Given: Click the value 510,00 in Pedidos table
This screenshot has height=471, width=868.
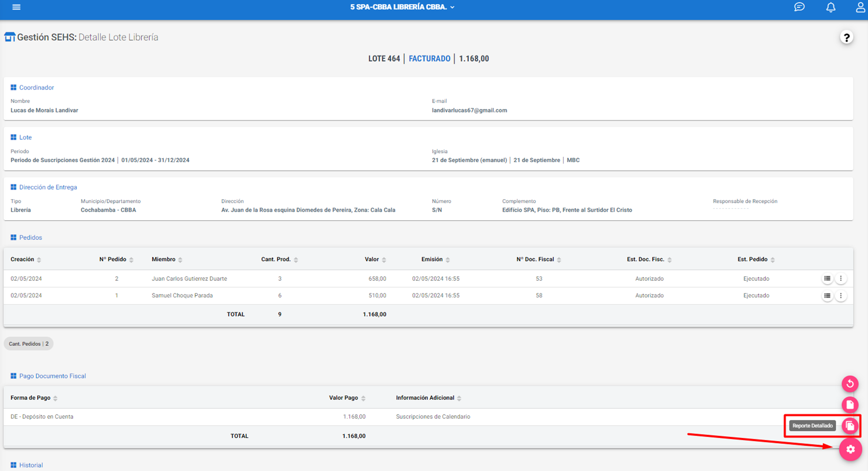Looking at the screenshot, I should point(377,295).
